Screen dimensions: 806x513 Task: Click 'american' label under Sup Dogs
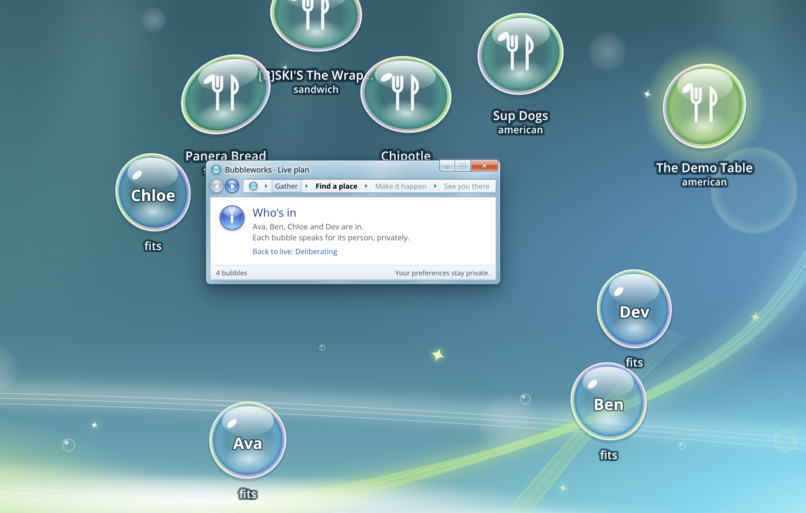pos(520,130)
